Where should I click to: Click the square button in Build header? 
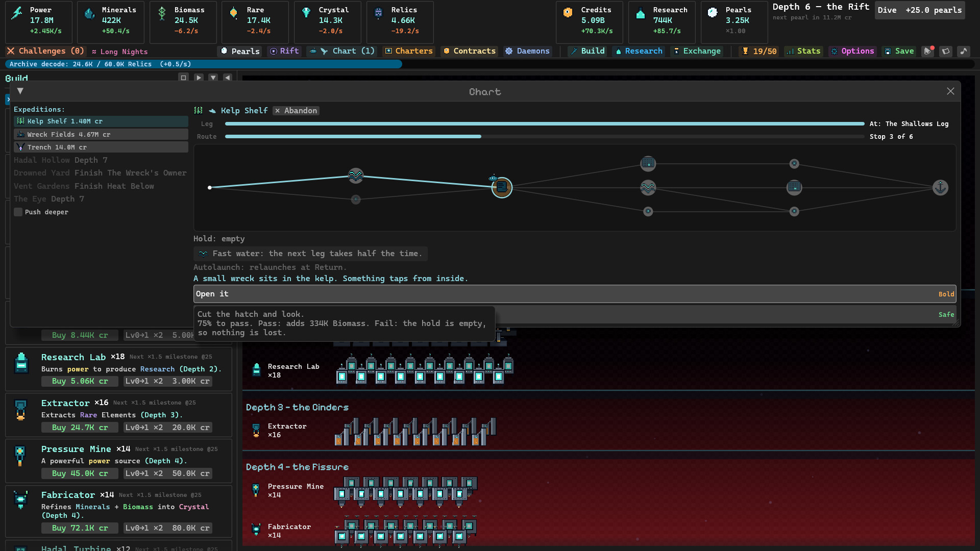pos(183,78)
